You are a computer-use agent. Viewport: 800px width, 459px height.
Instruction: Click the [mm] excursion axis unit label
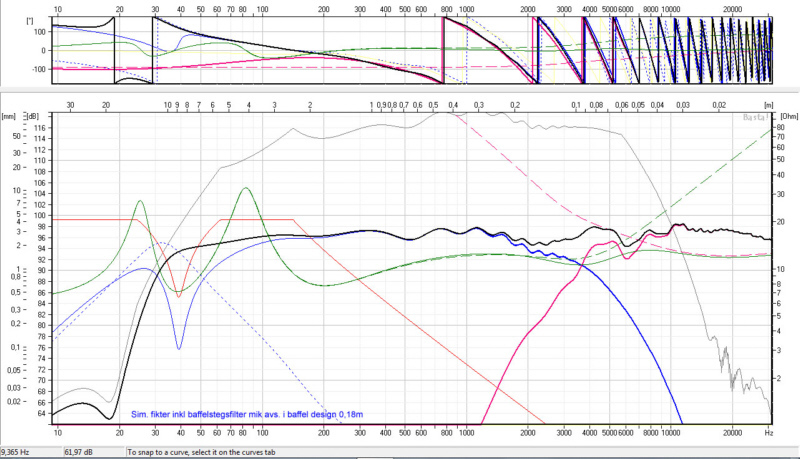10,116
